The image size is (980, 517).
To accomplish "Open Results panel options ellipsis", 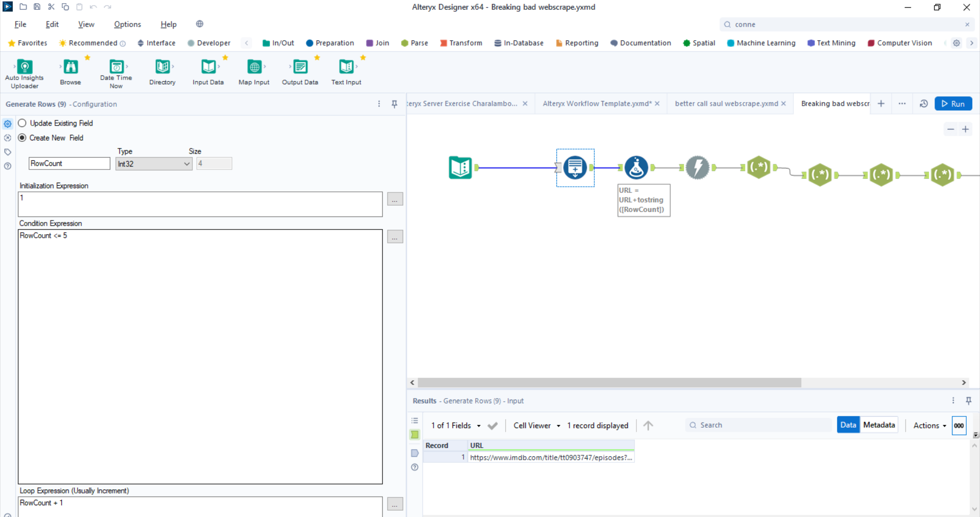I will (x=953, y=401).
